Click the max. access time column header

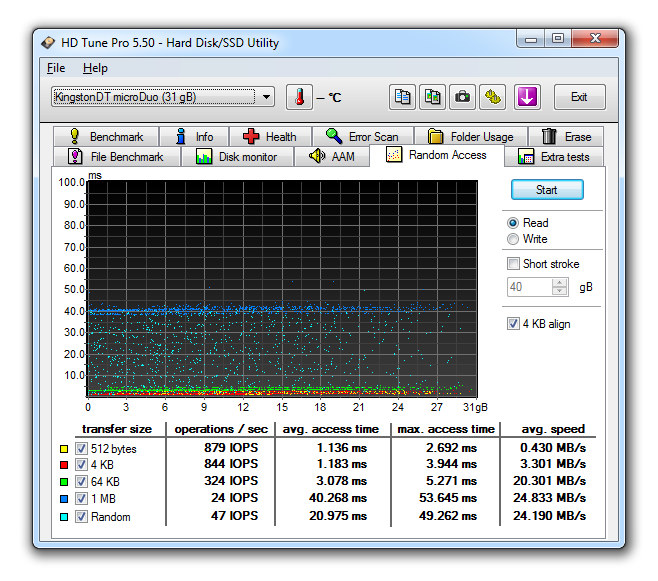coord(446,429)
